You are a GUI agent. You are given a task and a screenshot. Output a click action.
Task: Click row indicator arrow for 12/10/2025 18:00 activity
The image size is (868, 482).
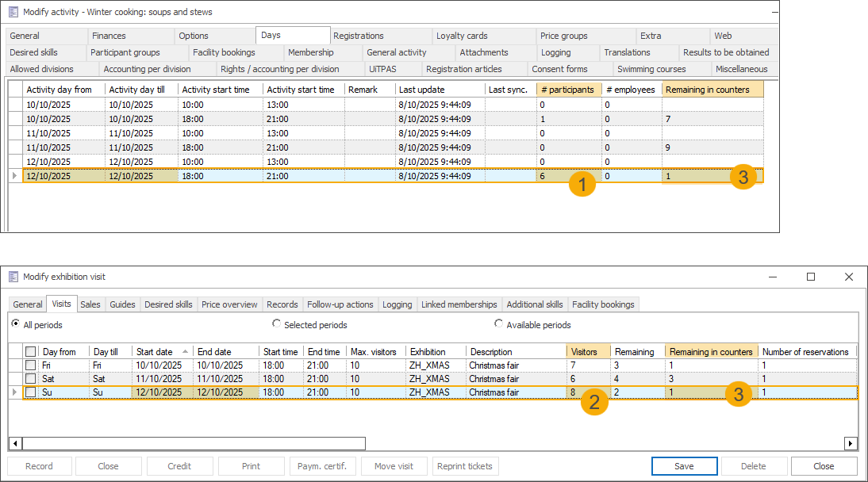pos(15,176)
